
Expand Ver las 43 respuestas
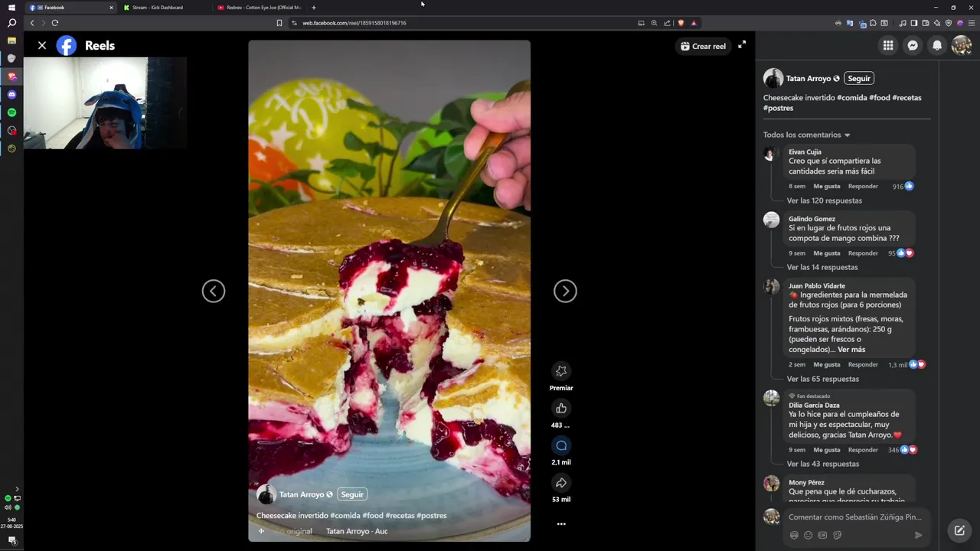[823, 464]
